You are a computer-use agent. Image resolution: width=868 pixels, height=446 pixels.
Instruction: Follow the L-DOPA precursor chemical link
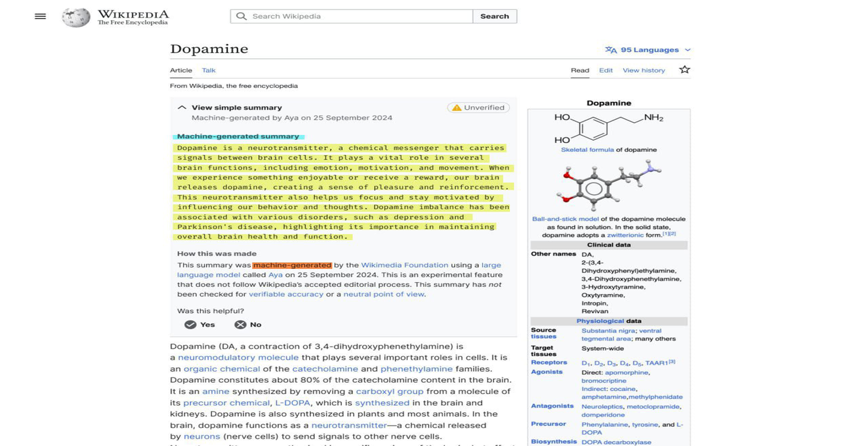(292, 403)
